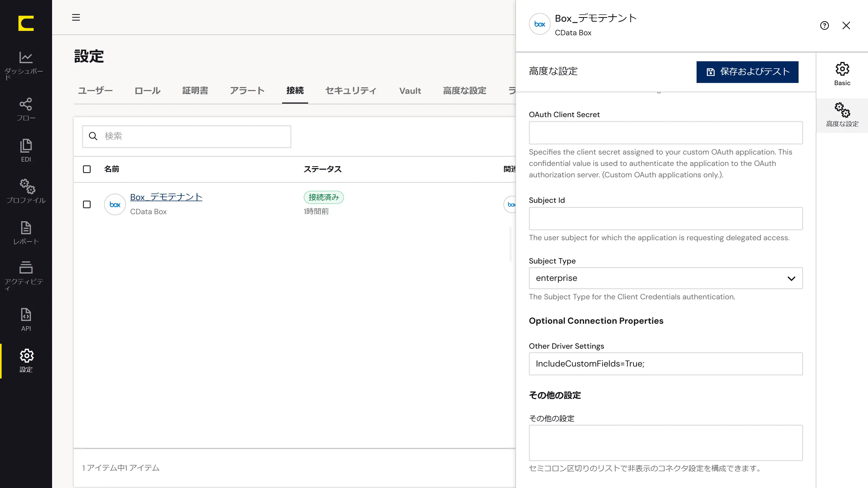Viewport: 868px width, 488px height.
Task: Open the 証明書 tab
Action: coord(195,91)
